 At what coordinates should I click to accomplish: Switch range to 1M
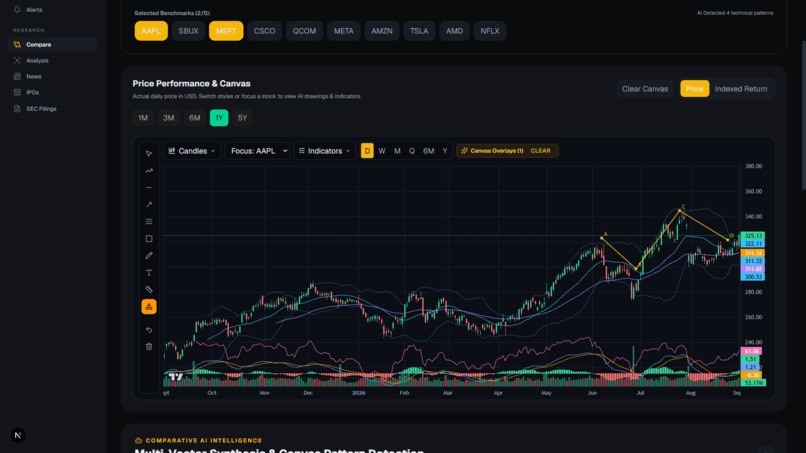click(x=143, y=118)
